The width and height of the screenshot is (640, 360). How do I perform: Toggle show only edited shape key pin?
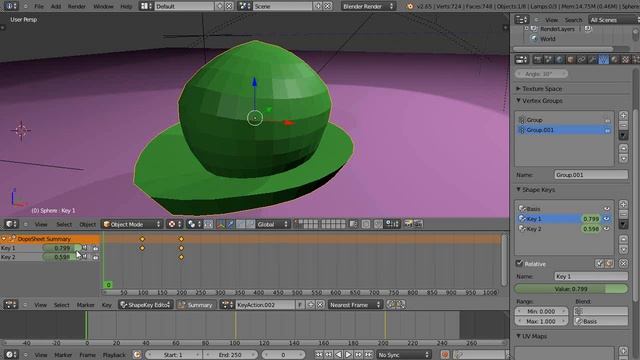599,264
